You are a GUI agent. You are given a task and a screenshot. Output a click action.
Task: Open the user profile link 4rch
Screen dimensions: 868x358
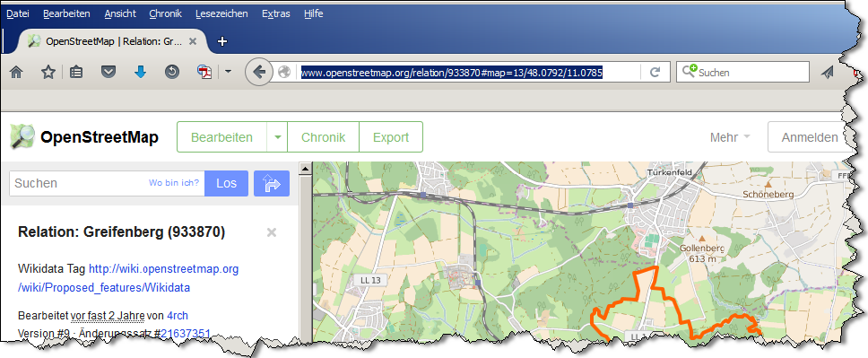click(x=178, y=315)
